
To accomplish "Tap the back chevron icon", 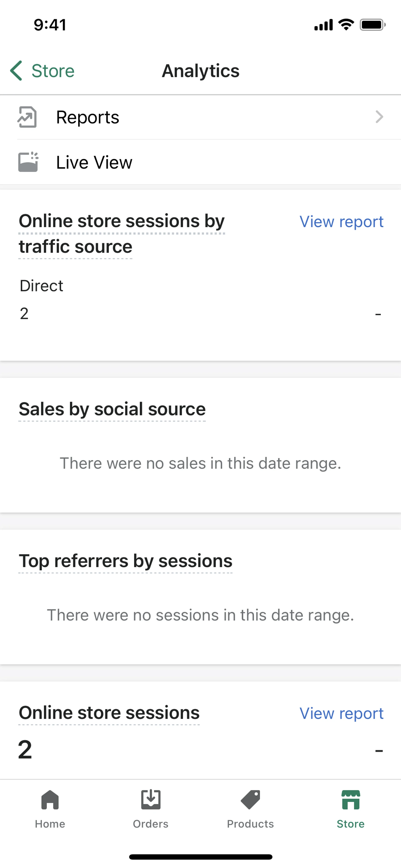I will pyautogui.click(x=16, y=71).
